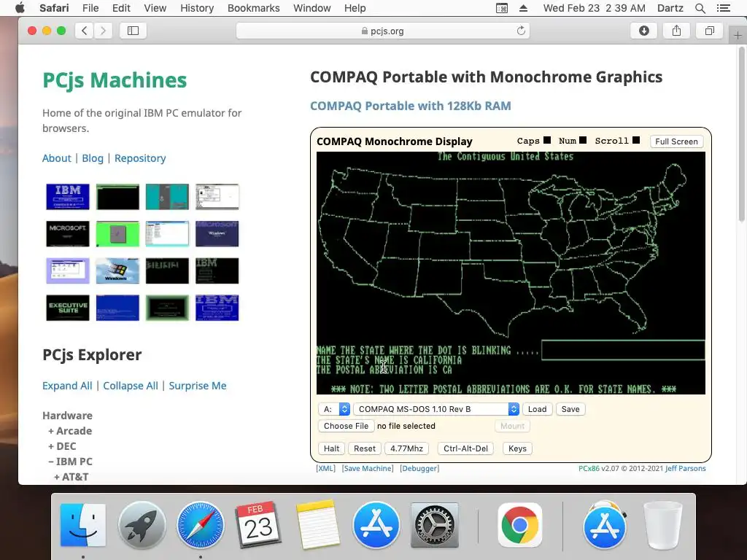Screen dimensions: 747x560
Task: Click Safari back navigation arrow
Action: (85, 31)
